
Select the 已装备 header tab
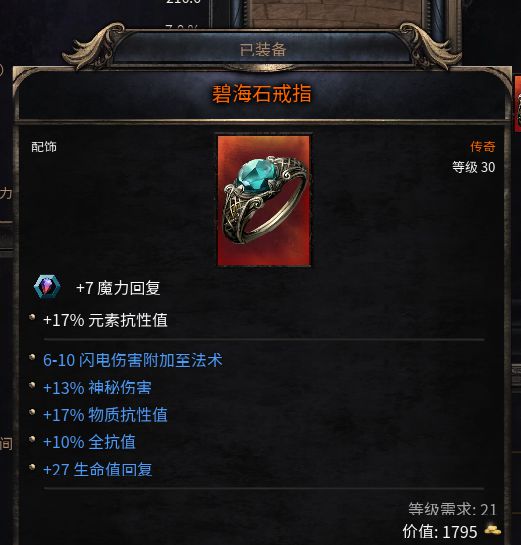tap(263, 50)
